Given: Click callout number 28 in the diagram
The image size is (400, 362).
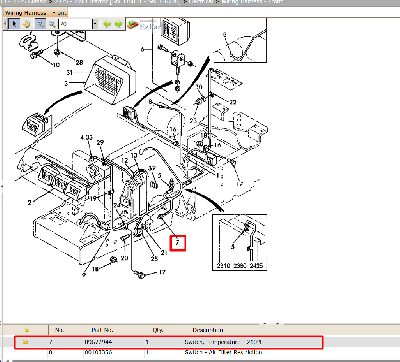Looking at the screenshot, I should [x=79, y=62].
